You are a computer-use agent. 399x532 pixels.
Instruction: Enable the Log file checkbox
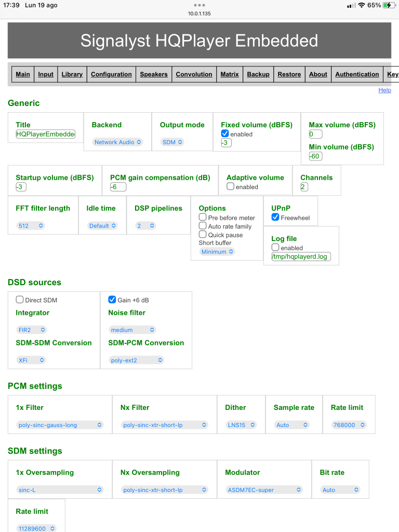tap(275, 247)
